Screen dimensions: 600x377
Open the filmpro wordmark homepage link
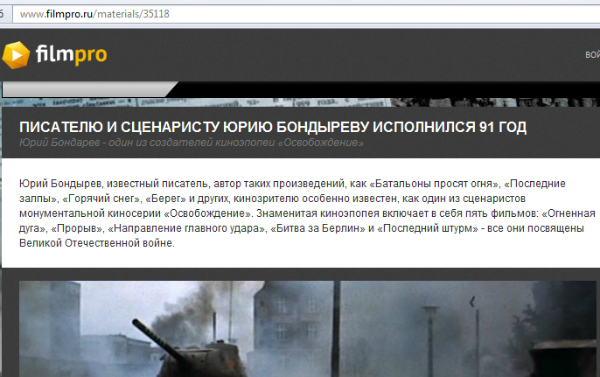(71, 54)
